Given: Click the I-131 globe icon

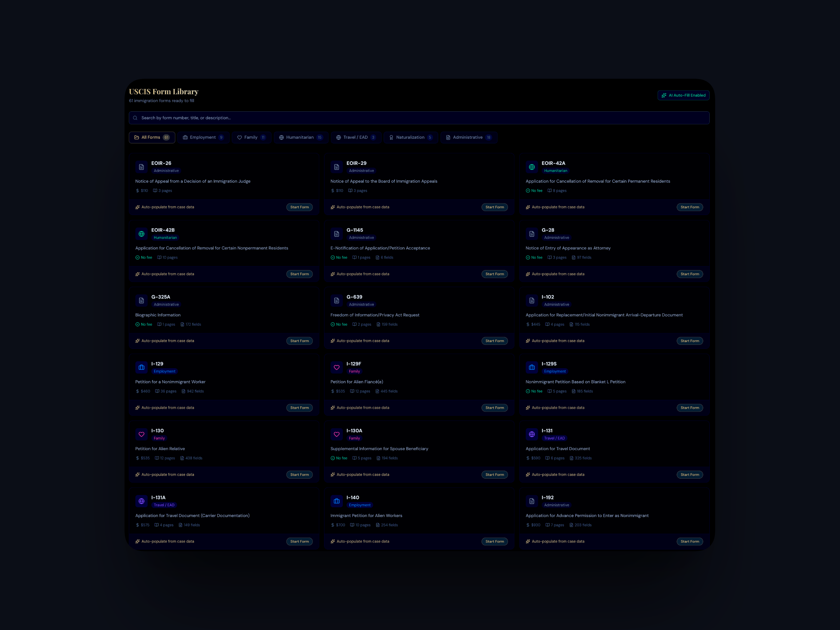Looking at the screenshot, I should [532, 434].
